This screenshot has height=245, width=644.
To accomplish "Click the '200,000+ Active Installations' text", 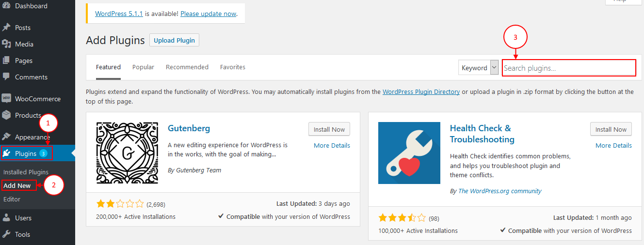I will tap(136, 216).
